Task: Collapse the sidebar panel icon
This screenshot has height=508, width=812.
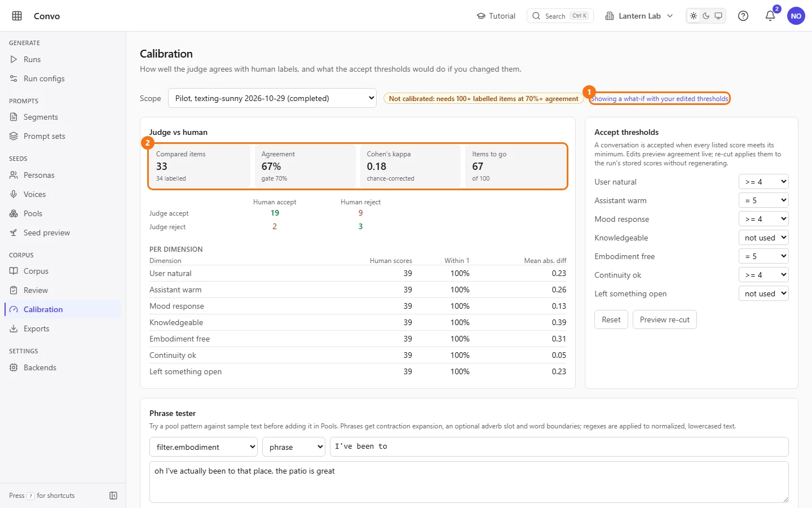Action: 113,496
